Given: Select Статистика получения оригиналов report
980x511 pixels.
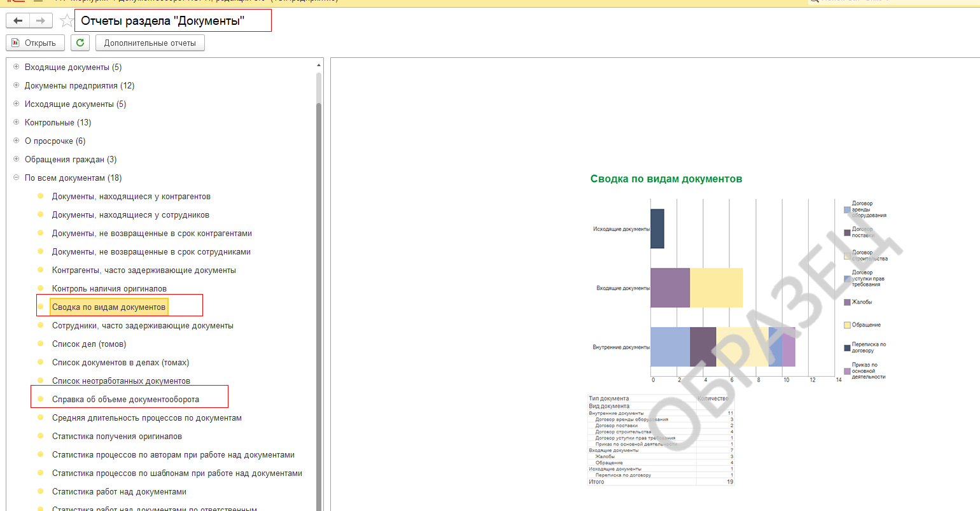Looking at the screenshot, I should [x=117, y=437].
